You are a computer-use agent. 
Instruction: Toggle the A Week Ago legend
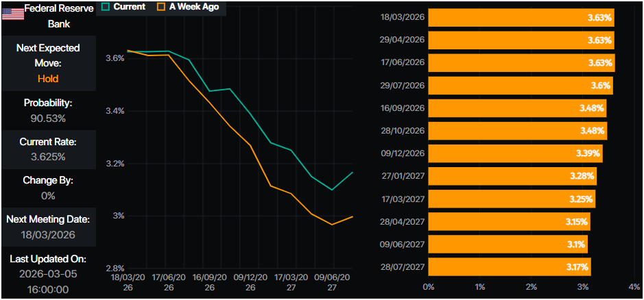[x=185, y=7]
